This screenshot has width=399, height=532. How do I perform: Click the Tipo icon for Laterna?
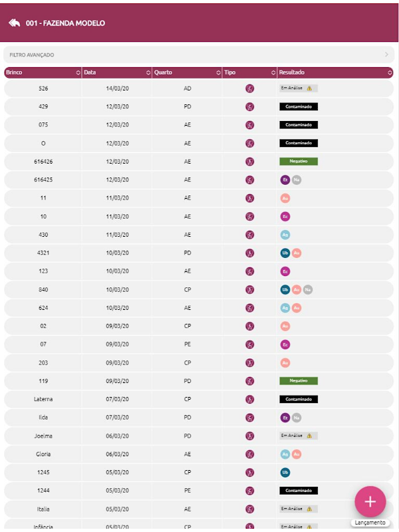(x=249, y=399)
